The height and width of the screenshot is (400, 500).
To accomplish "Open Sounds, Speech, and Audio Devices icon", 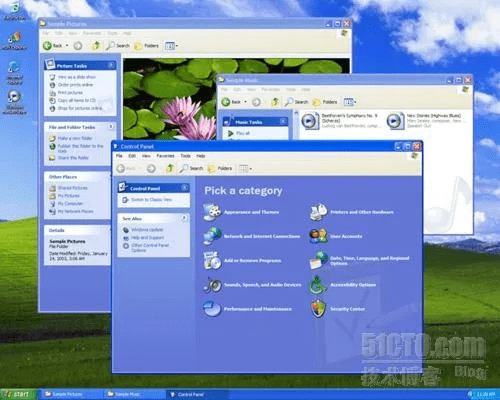I will [x=212, y=285].
